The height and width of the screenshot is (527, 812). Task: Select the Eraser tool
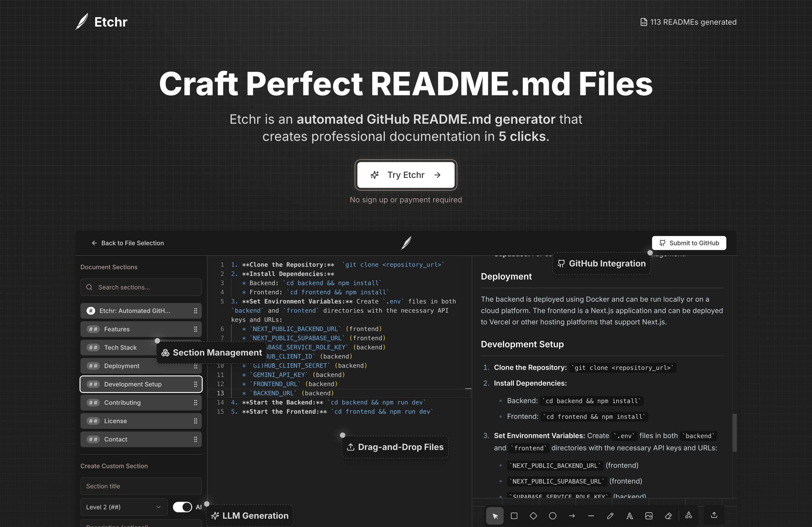pos(668,516)
